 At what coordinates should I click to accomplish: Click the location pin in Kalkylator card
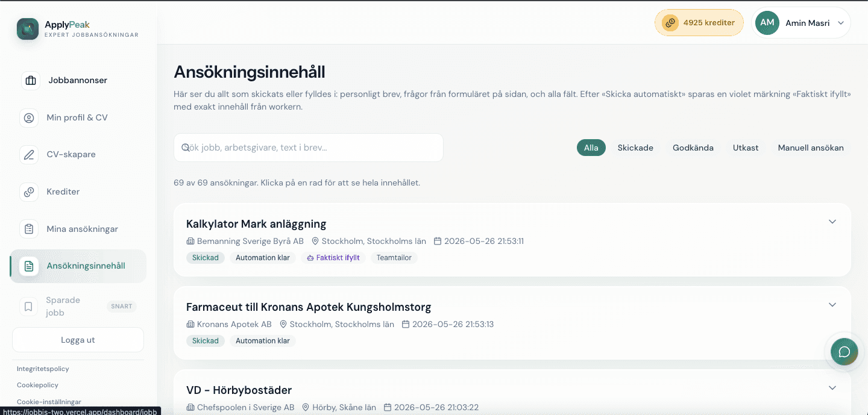point(315,242)
